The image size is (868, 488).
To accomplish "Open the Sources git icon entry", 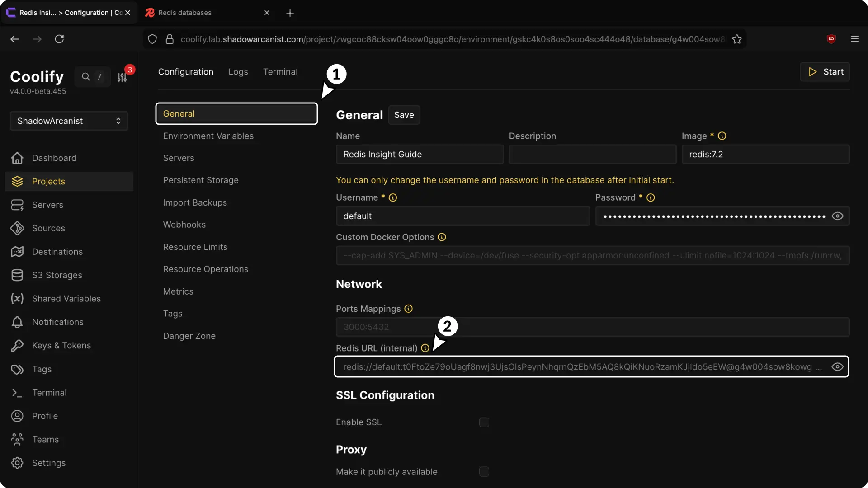I will pyautogui.click(x=17, y=228).
